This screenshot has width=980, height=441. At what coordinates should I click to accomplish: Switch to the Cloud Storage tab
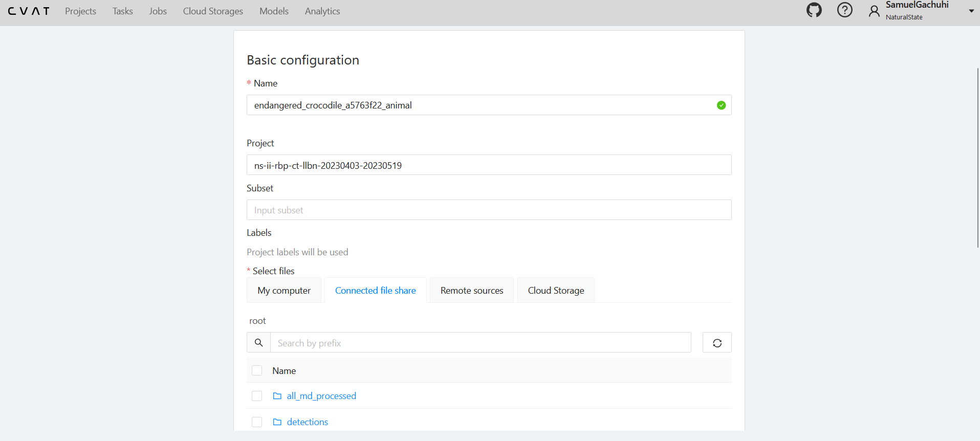[556, 290]
